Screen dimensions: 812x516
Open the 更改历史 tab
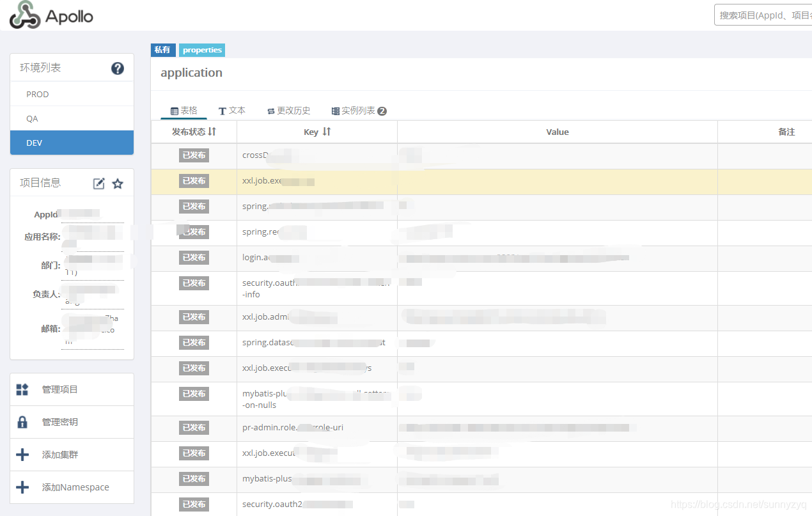click(x=288, y=110)
